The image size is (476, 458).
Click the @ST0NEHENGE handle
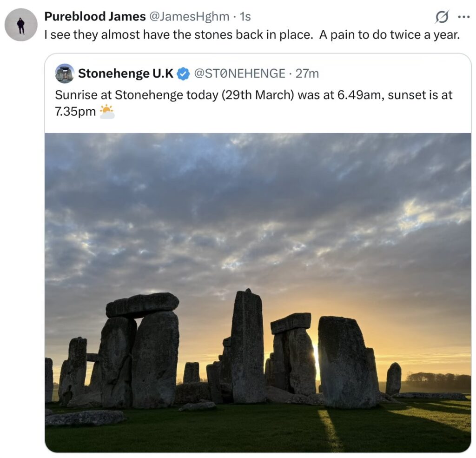click(x=239, y=73)
